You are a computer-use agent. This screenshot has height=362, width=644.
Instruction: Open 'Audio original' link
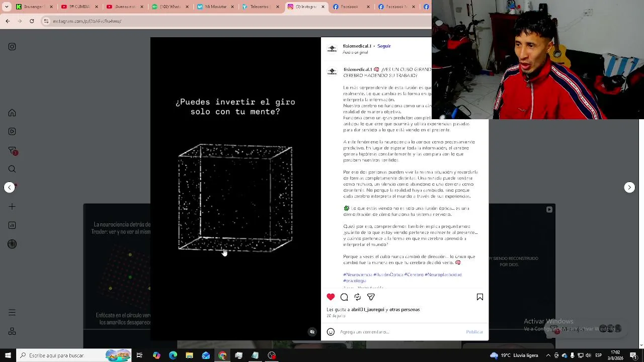[356, 52]
